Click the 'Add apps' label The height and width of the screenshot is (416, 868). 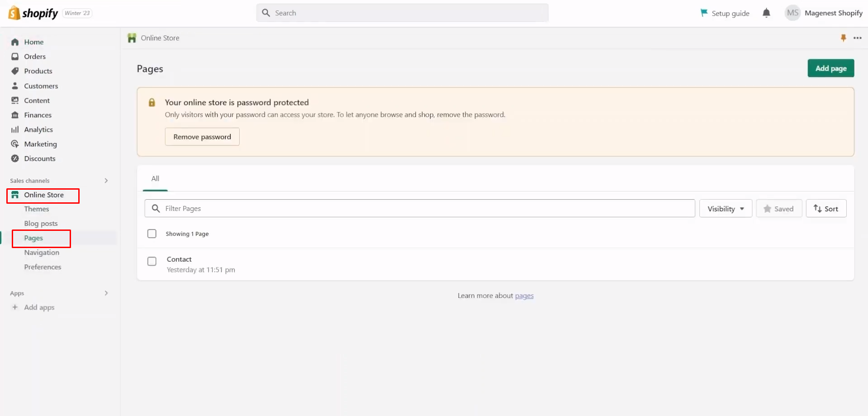tap(39, 307)
